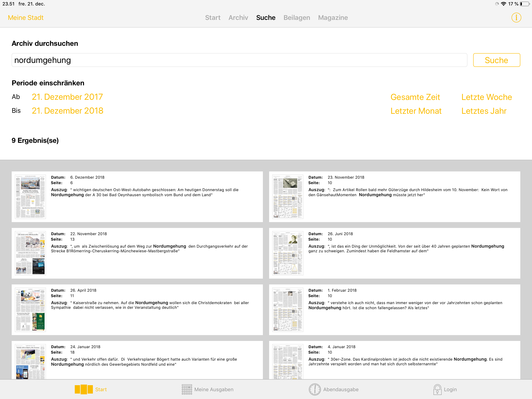Open the Abendausgabe clock icon
This screenshot has width=532, height=399.
[x=314, y=389]
